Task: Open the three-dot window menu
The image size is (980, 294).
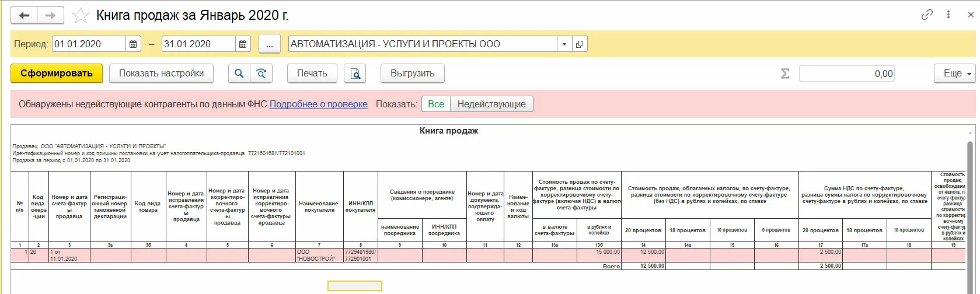Action: (948, 15)
